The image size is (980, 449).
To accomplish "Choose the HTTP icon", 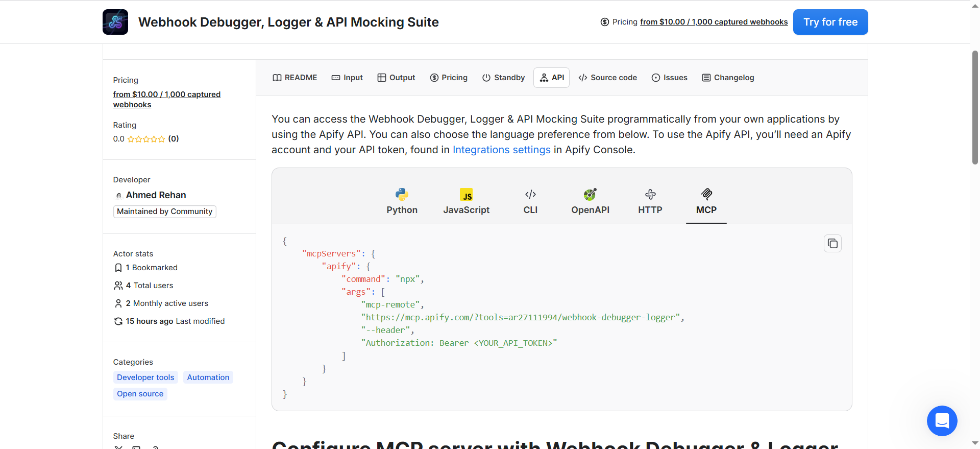I will tap(650, 194).
